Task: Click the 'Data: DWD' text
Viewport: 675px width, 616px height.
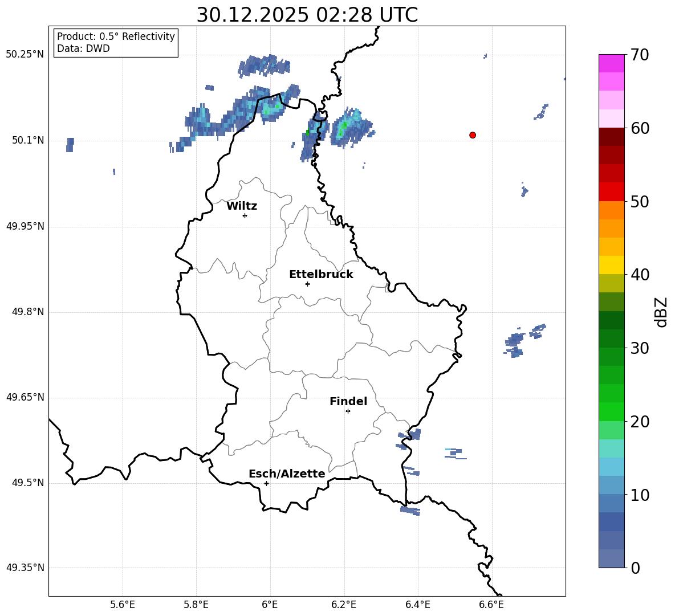Action: 83,48
